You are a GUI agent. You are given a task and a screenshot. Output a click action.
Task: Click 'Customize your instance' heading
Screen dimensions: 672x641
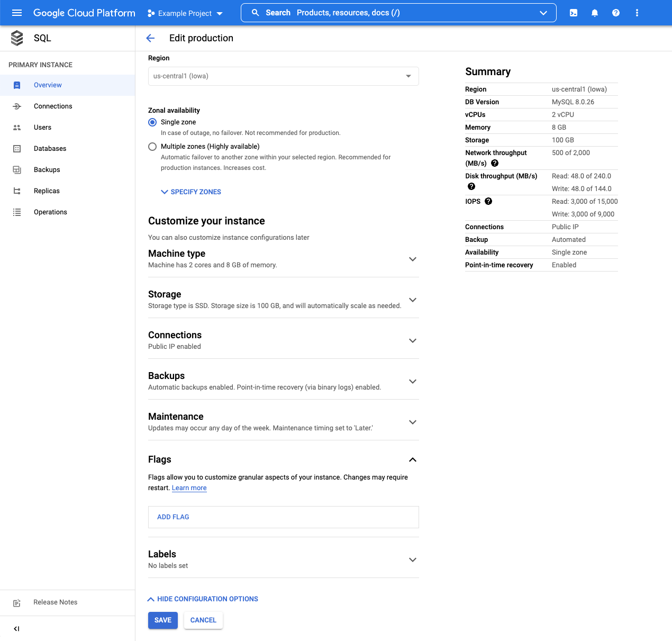[x=206, y=221]
